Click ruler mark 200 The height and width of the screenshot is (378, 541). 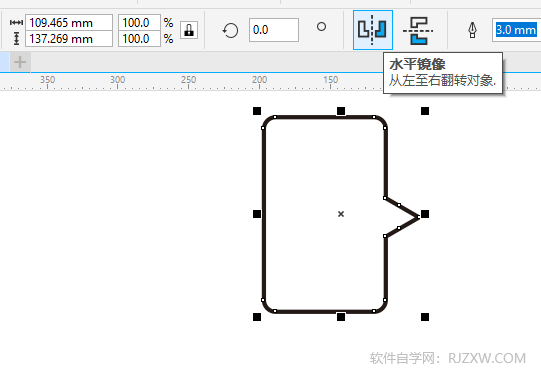pos(259,80)
